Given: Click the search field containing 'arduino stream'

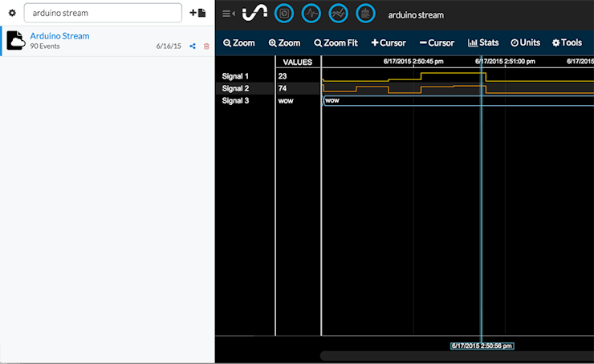Looking at the screenshot, I should click(103, 13).
